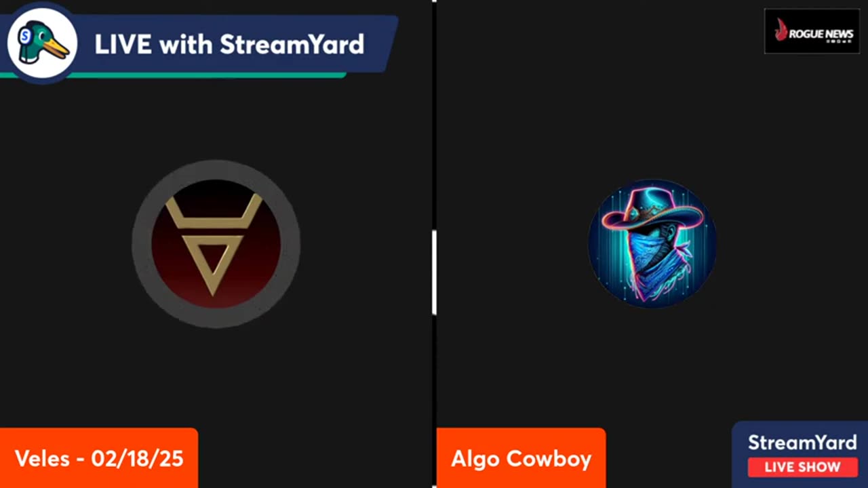Screen dimensions: 868x488
Task: Click the white handle on center divider
Action: [x=434, y=272]
